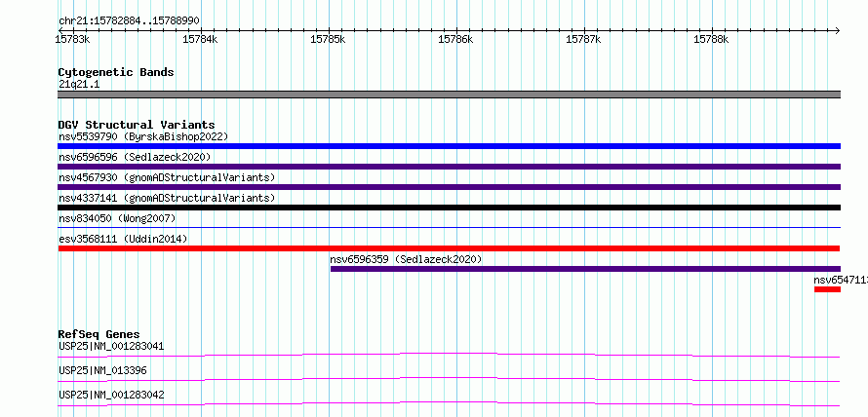The width and height of the screenshot is (868, 417).
Task: Open the USP25|NM_001283042 transcript label
Action: pyautogui.click(x=111, y=395)
